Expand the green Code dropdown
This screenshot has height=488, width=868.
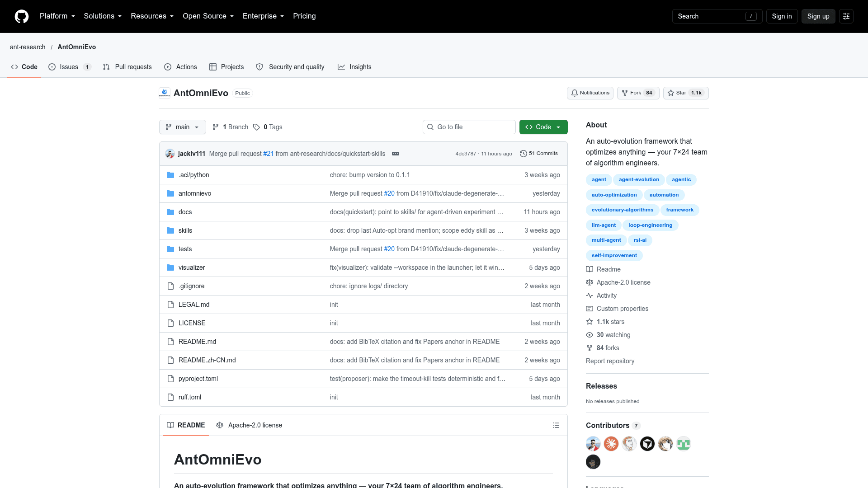pos(543,127)
